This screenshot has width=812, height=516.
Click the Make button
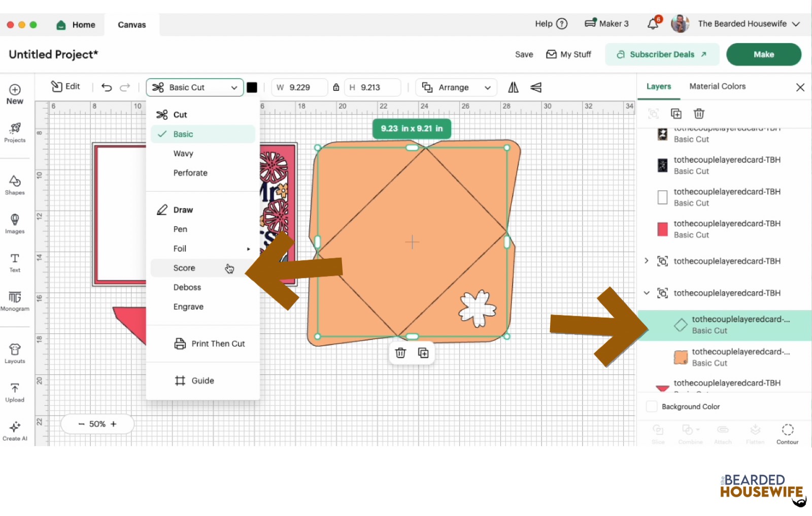(x=764, y=54)
